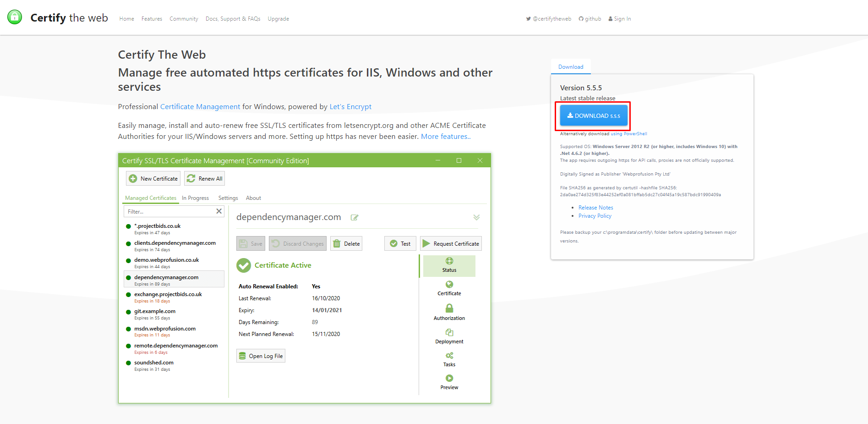
Task: Click the DOWNLOAD 5.5.5 button
Action: 593,115
